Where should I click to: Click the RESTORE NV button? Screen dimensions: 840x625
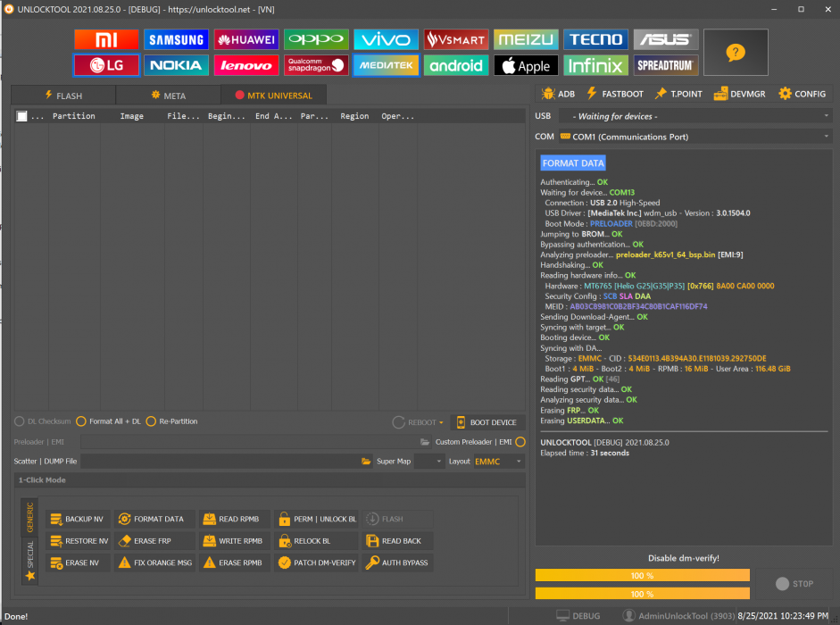(x=79, y=541)
